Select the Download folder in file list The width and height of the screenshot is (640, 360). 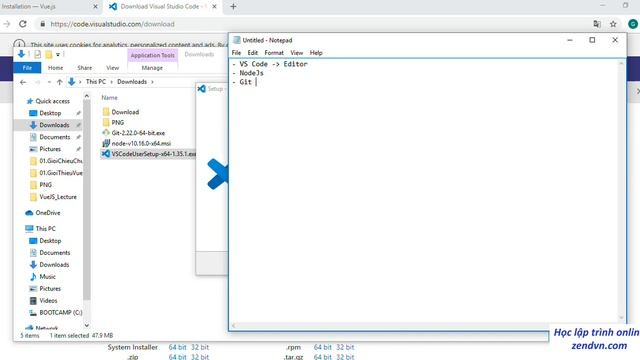pyautogui.click(x=125, y=112)
